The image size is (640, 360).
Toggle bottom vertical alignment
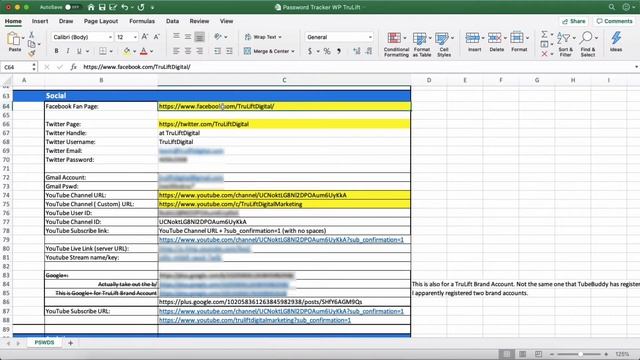200,37
